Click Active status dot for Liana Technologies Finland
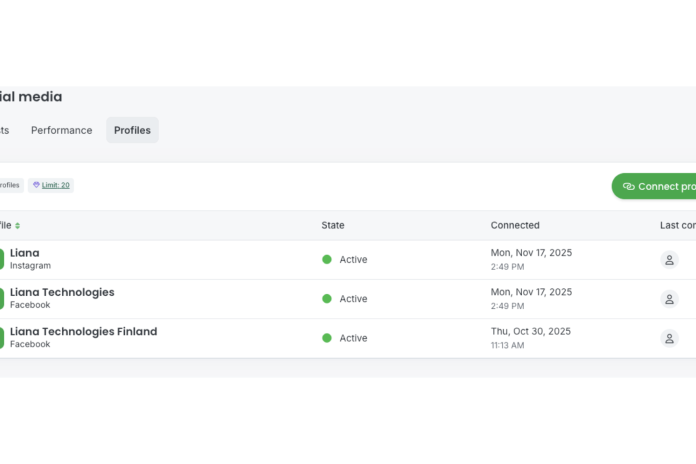The width and height of the screenshot is (696, 464). [326, 338]
